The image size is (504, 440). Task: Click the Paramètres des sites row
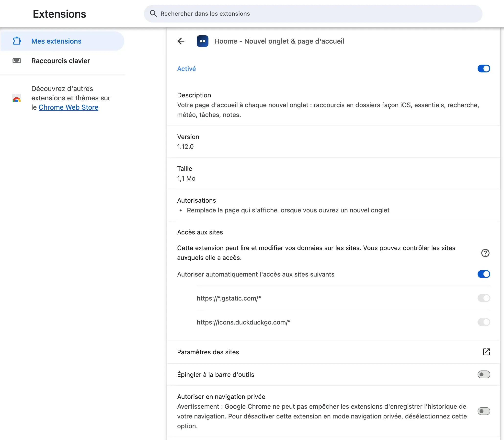(334, 352)
